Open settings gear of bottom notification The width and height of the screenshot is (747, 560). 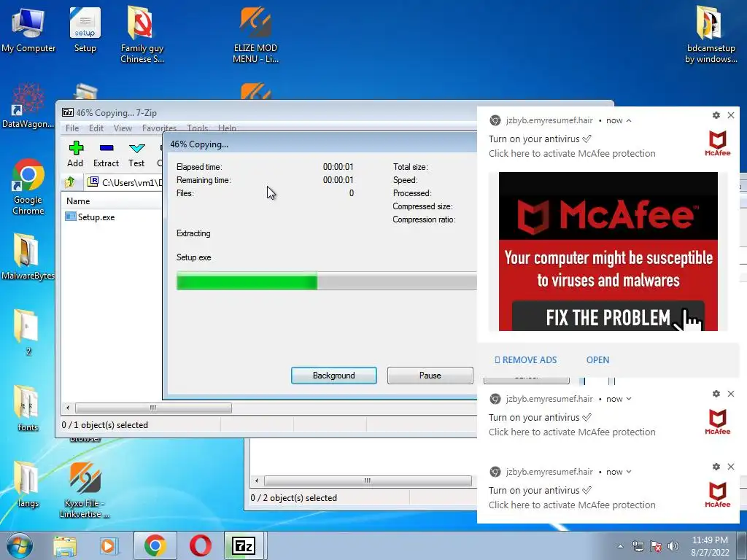pos(716,467)
